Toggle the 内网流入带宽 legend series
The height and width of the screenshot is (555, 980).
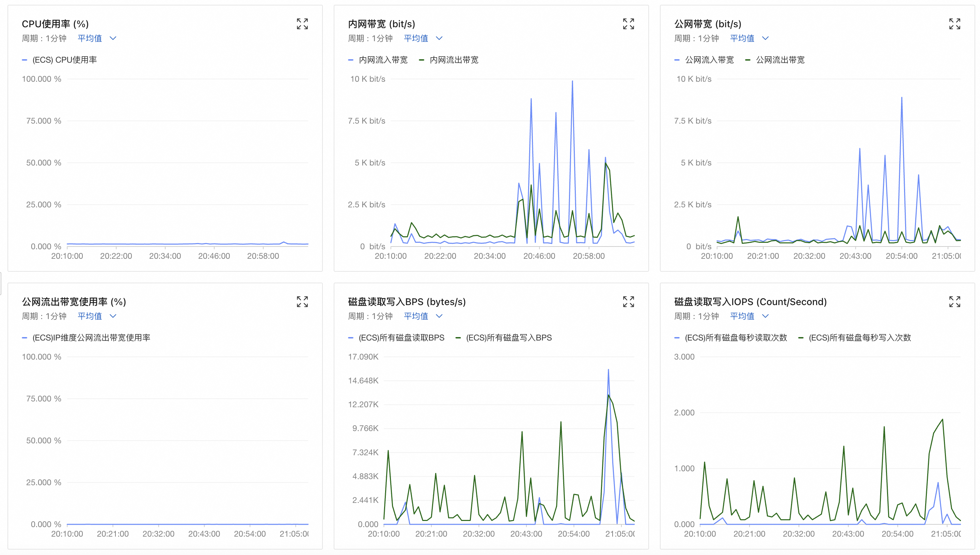(x=383, y=60)
